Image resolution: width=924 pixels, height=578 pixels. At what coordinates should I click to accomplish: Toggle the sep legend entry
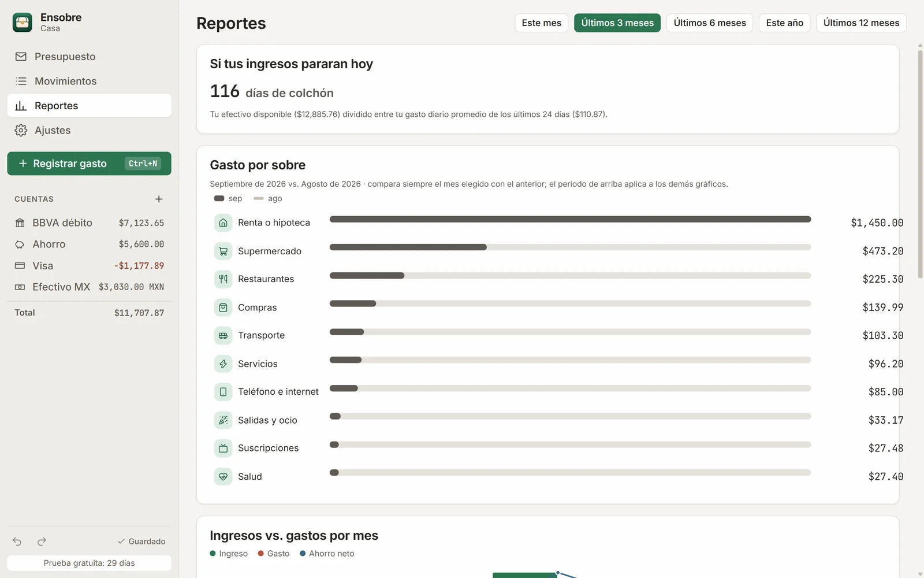(228, 198)
